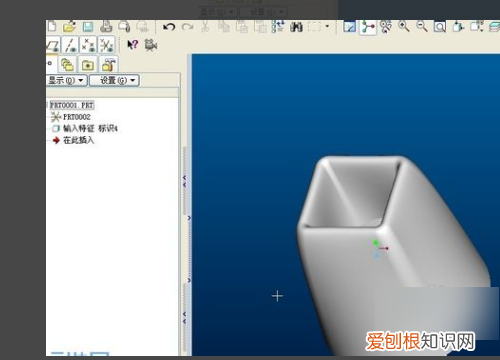Image resolution: width=500 pixels, height=360 pixels.
Task: Select the 在此插入 insert marker
Action: pos(73,140)
